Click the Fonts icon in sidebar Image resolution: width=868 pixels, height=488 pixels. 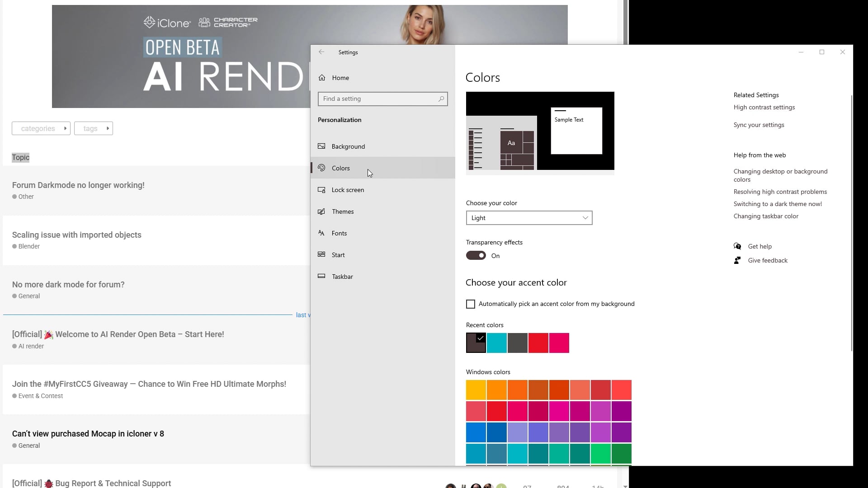[x=321, y=233]
